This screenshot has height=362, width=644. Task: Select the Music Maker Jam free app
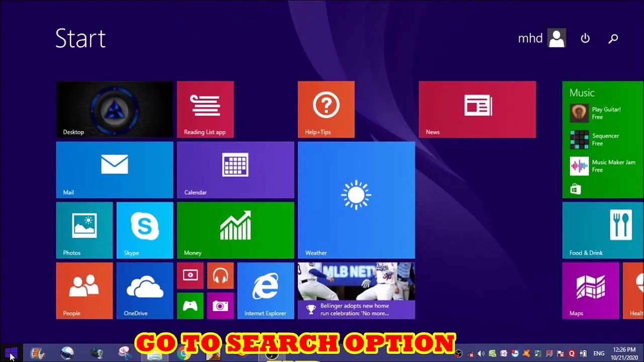(x=603, y=166)
